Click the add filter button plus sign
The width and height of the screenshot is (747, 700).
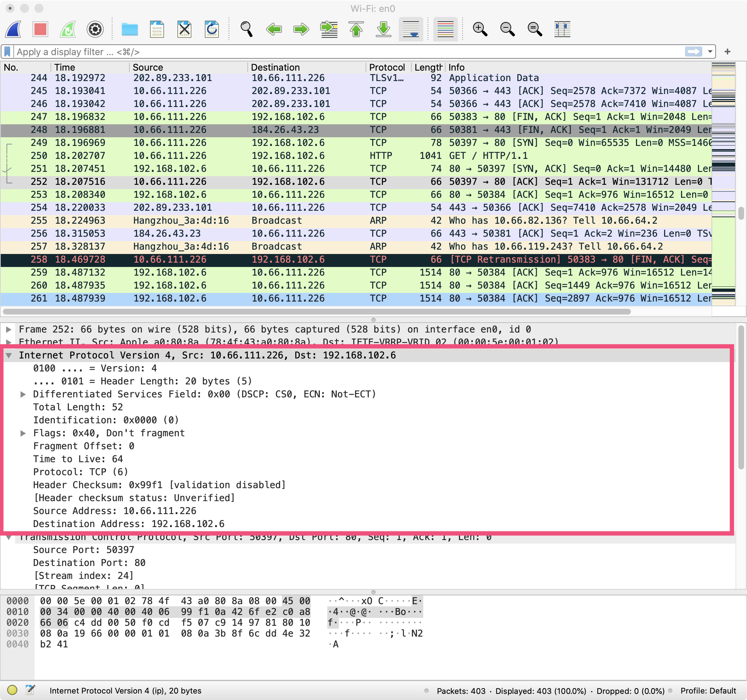click(728, 52)
